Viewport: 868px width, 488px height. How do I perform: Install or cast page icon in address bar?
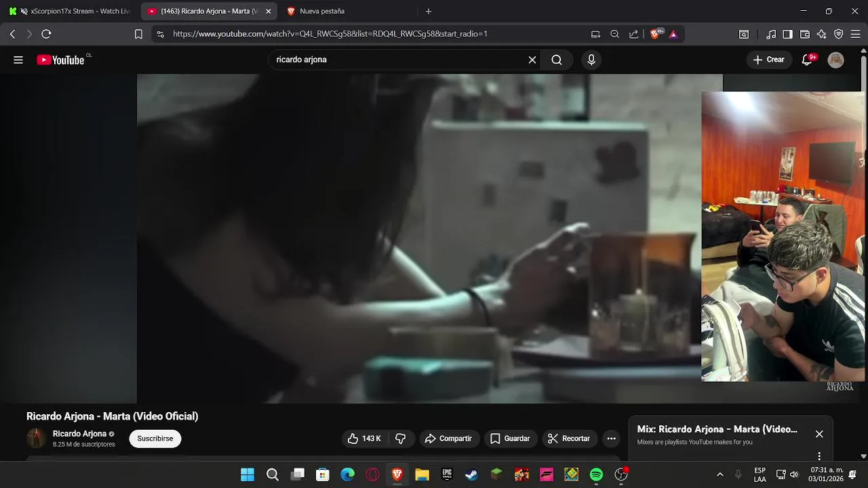(595, 34)
